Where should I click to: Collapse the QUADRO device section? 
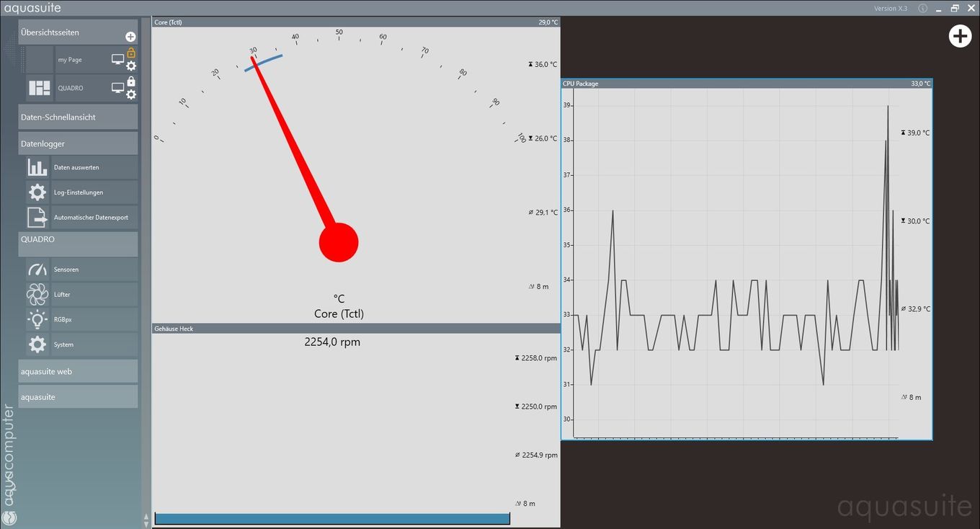coord(78,244)
